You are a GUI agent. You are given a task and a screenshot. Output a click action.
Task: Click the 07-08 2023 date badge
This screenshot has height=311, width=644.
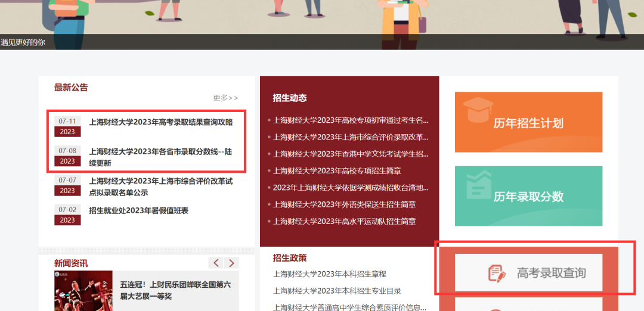coord(67,156)
